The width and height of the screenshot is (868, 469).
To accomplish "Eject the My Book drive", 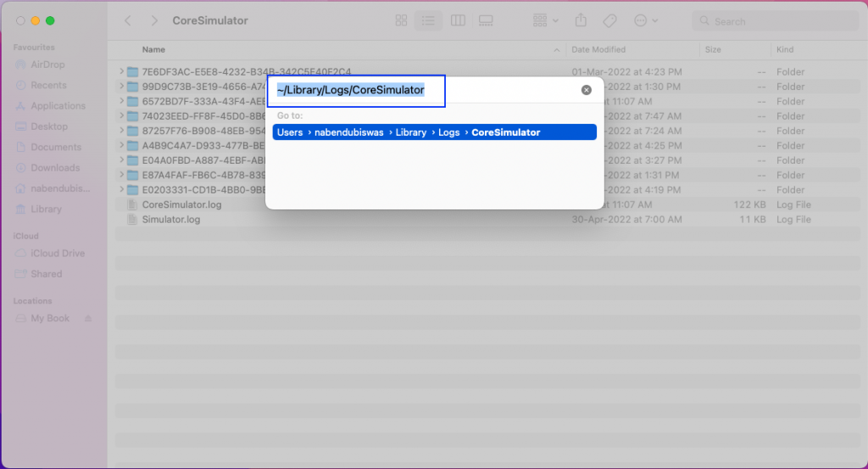I will (88, 318).
